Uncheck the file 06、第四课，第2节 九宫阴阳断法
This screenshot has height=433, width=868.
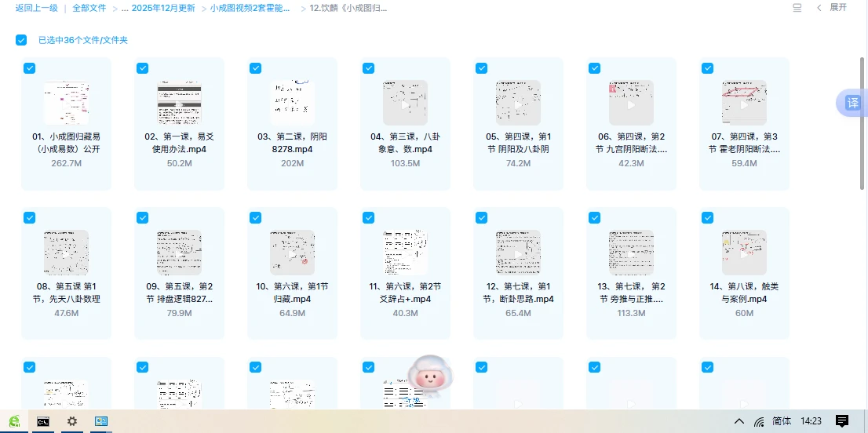[594, 68]
